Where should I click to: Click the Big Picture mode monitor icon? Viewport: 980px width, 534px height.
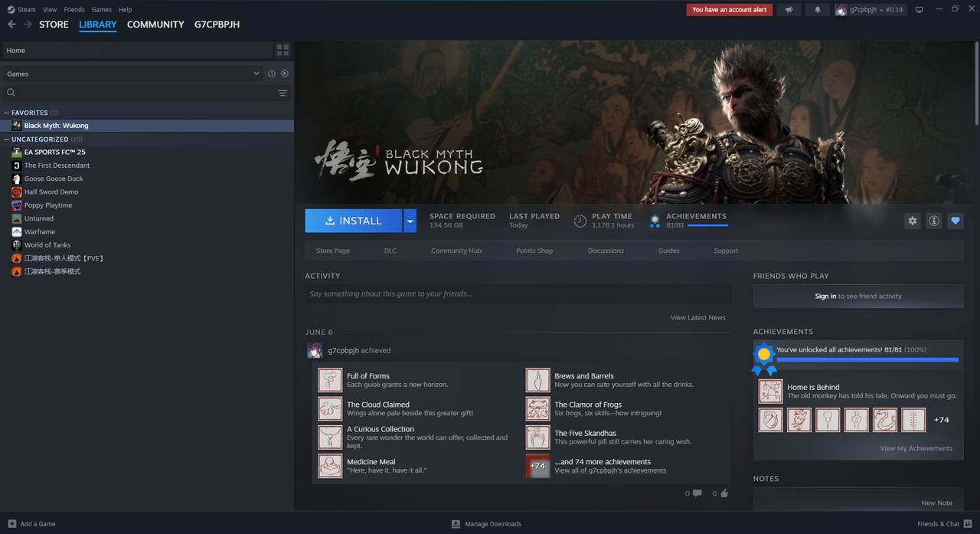919,10
